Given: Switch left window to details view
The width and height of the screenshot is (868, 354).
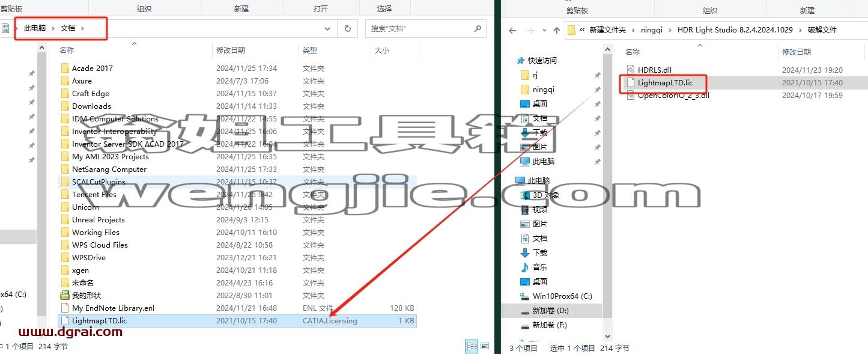Looking at the screenshot, I should tap(472, 347).
